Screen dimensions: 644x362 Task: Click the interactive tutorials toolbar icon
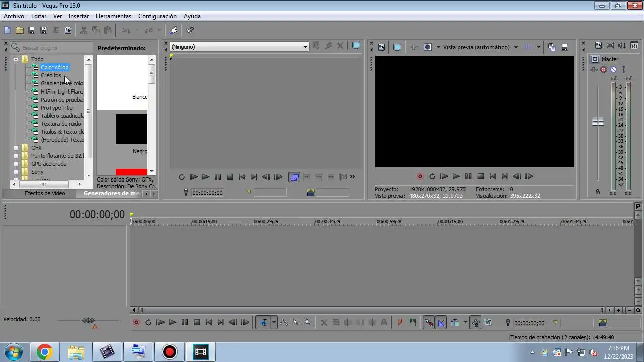(174, 30)
